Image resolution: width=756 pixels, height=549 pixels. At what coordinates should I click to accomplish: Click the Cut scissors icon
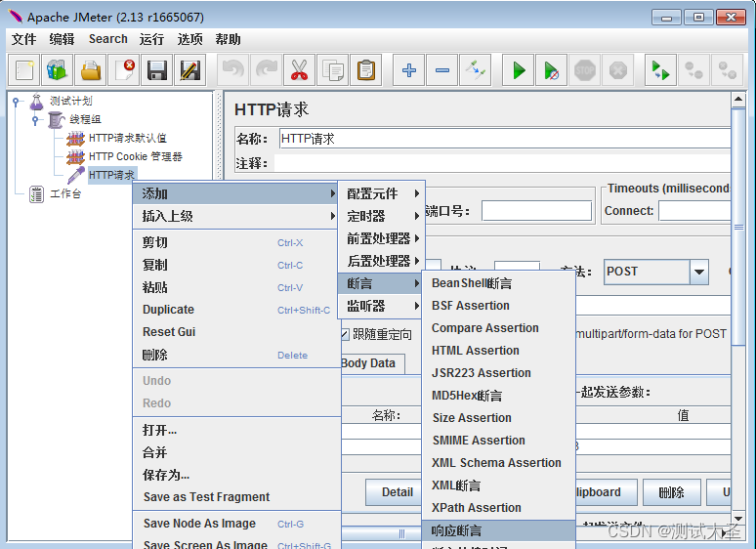300,70
